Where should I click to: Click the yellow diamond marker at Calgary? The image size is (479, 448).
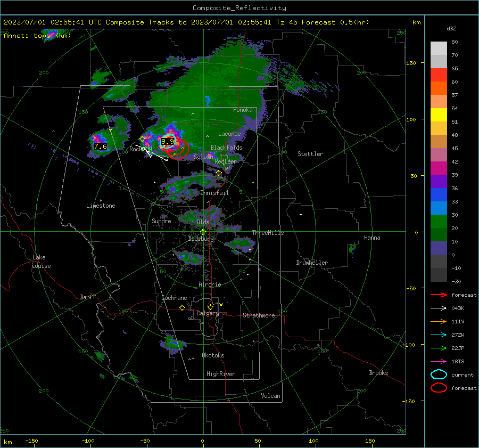point(210,307)
